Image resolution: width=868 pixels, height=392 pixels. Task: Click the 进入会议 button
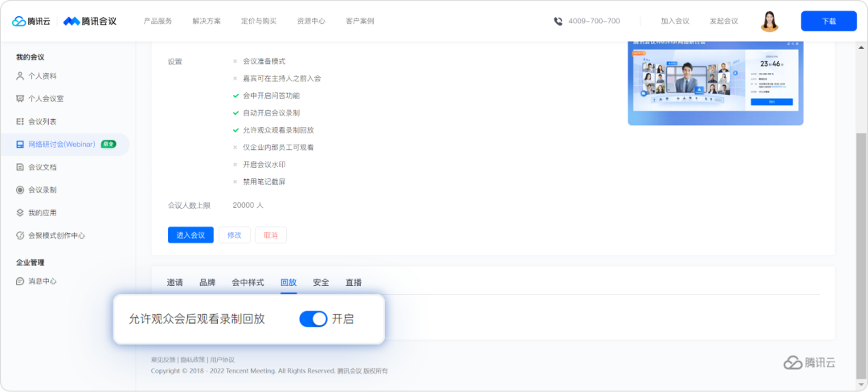pos(190,235)
